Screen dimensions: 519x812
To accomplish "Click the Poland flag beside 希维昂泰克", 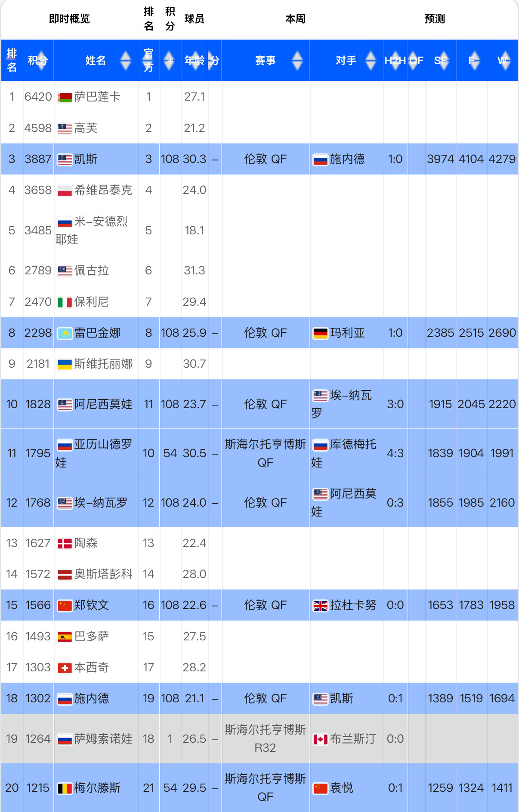I will 65,191.
